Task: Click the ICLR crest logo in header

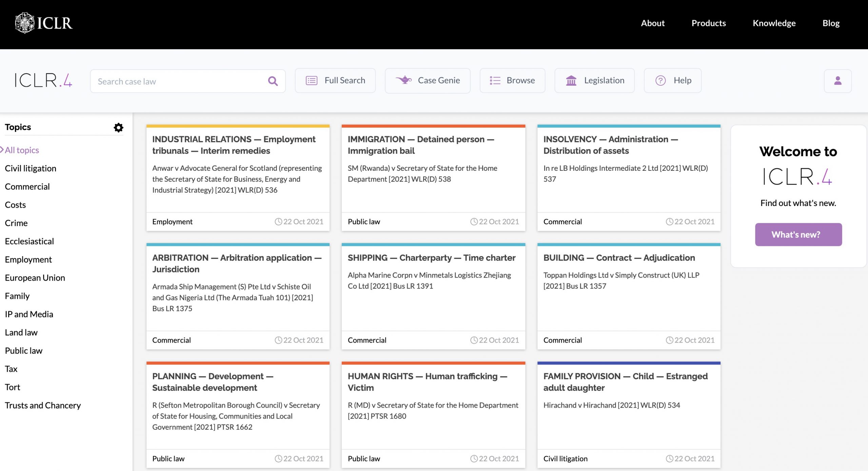Action: pyautogui.click(x=25, y=23)
